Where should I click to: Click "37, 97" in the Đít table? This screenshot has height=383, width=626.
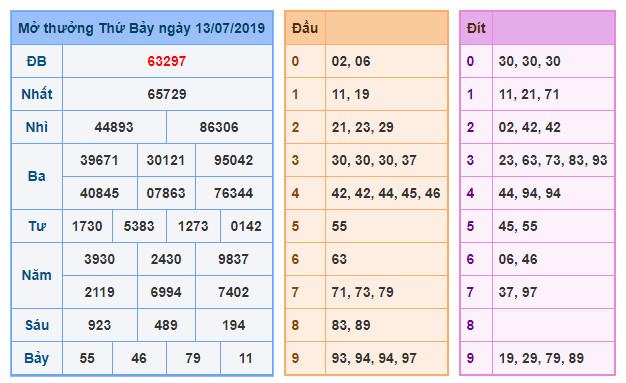click(518, 292)
